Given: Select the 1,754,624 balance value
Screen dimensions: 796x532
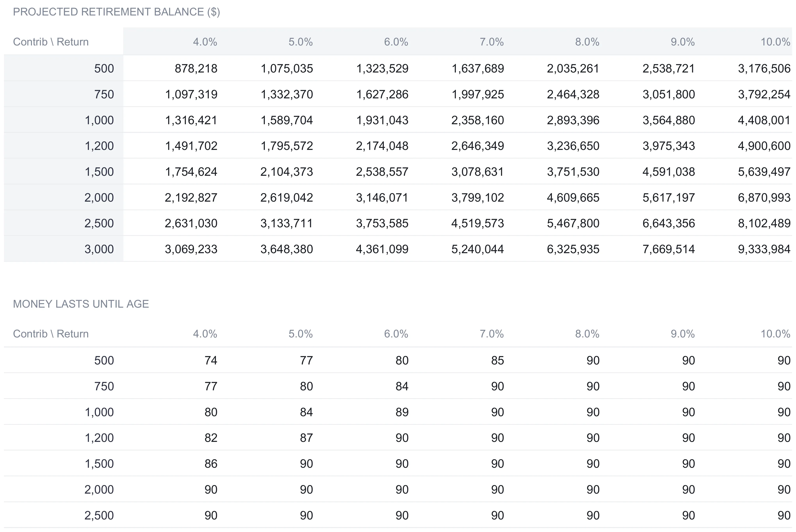Looking at the screenshot, I should [191, 172].
